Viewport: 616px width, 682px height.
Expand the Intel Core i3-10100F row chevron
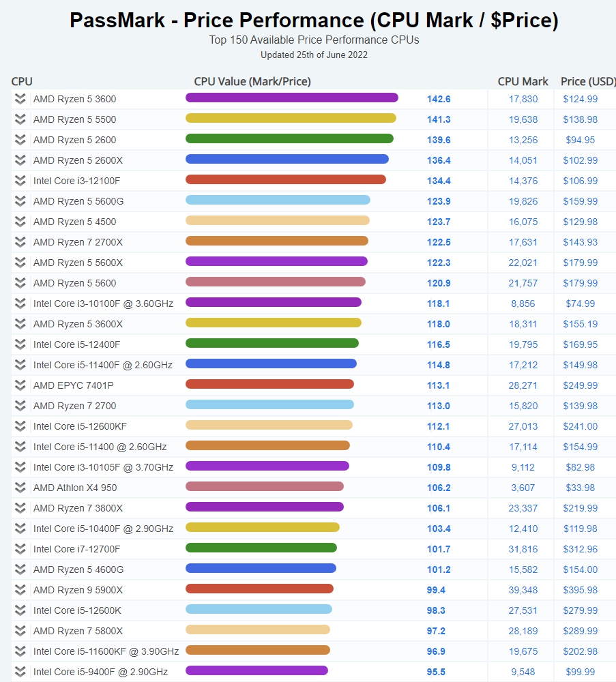tap(20, 303)
